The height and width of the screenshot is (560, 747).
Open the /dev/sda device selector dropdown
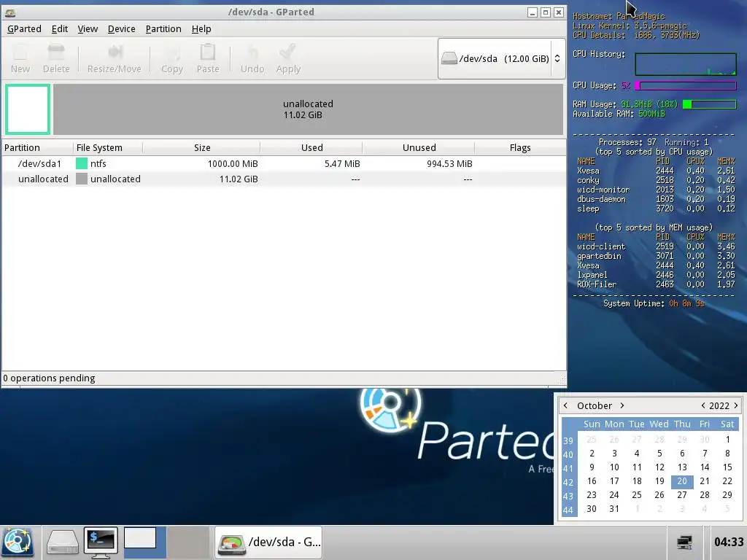tap(501, 58)
